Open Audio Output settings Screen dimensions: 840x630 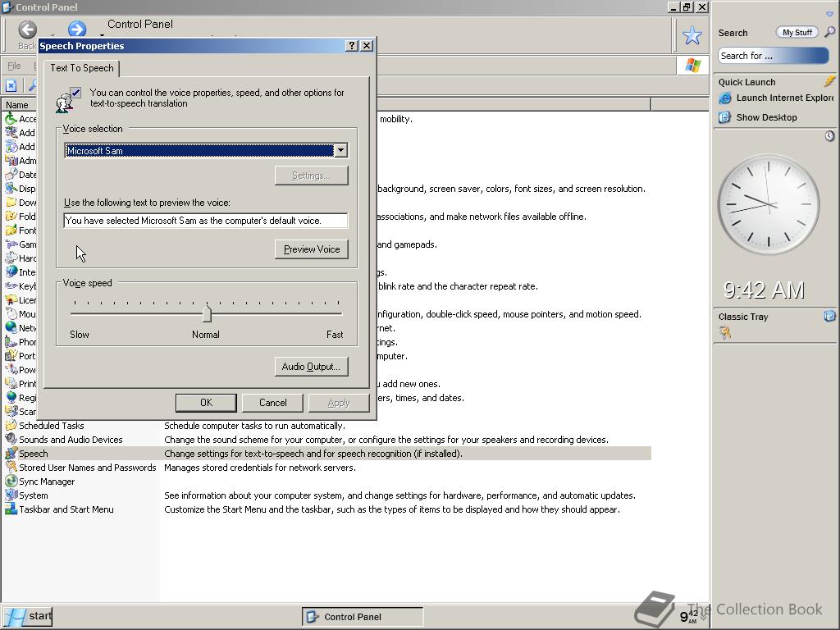pos(311,367)
